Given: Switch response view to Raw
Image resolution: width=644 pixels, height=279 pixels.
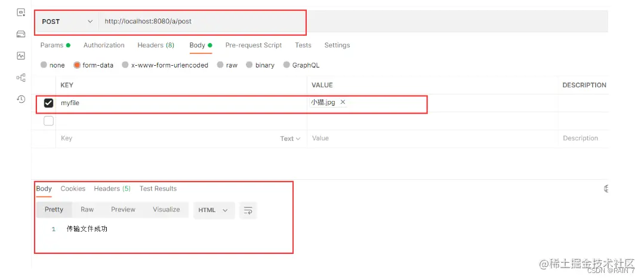Looking at the screenshot, I should [x=87, y=210].
